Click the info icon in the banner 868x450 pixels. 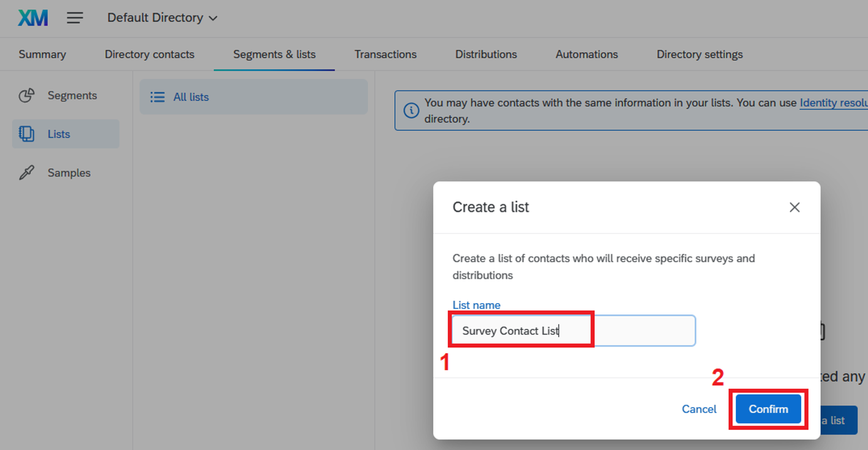click(411, 111)
